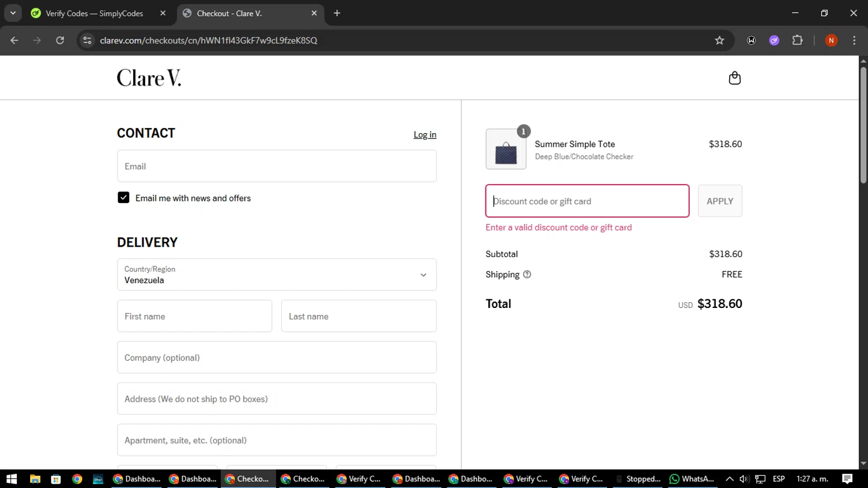The width and height of the screenshot is (868, 488).
Task: Click the Last name field
Action: click(x=359, y=316)
